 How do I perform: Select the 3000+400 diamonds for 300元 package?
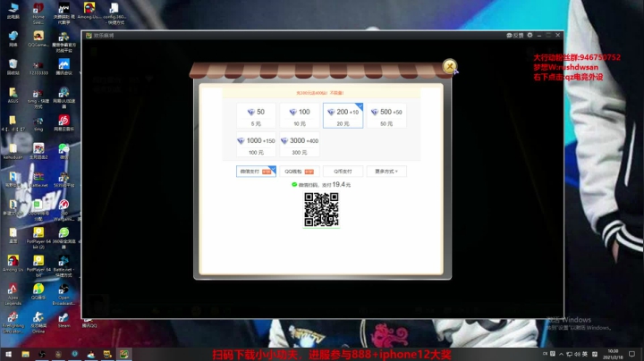pos(300,145)
